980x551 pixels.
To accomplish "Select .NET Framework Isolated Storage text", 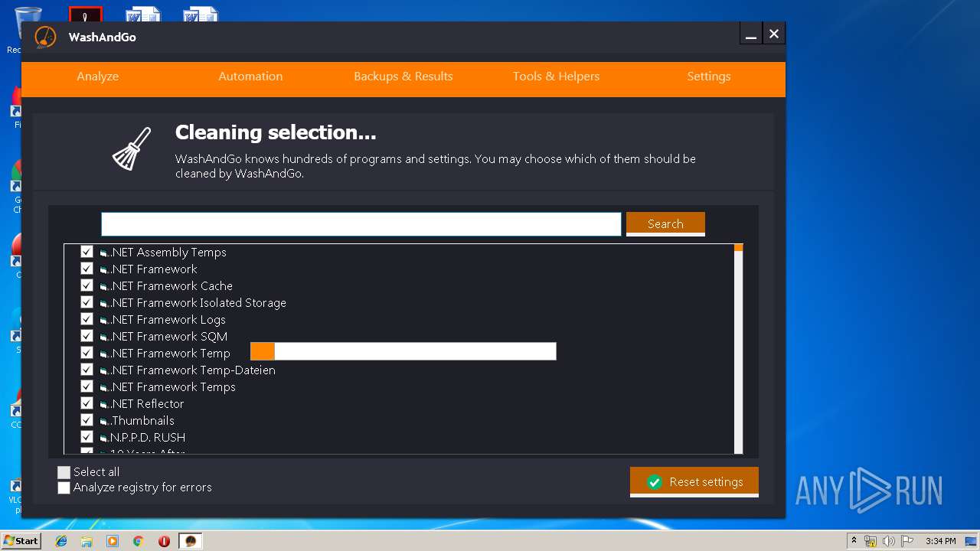I will click(198, 303).
